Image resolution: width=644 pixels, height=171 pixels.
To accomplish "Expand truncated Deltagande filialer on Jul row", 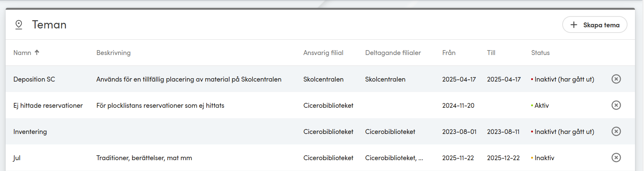I will pyautogui.click(x=394, y=158).
